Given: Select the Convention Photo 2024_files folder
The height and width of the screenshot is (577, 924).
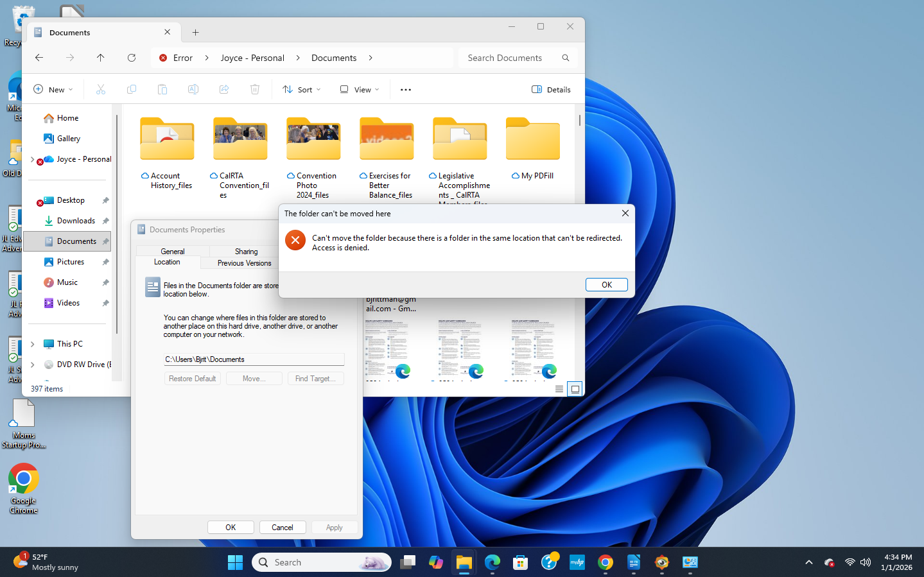Looking at the screenshot, I should 313,158.
